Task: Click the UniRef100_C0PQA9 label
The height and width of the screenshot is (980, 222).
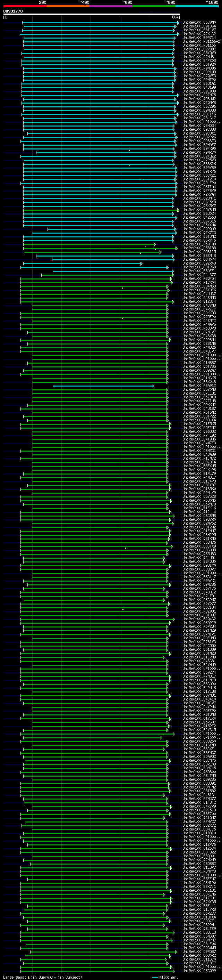Action: pyautogui.click(x=199, y=229)
